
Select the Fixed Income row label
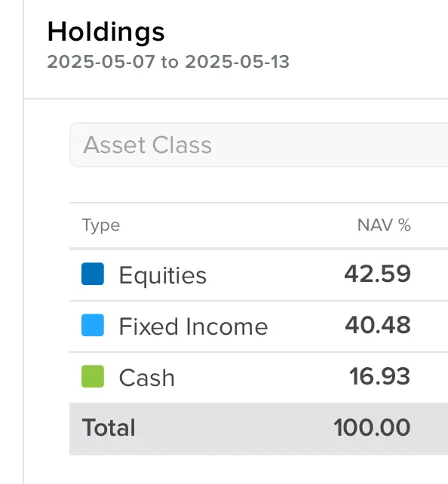[x=193, y=326]
